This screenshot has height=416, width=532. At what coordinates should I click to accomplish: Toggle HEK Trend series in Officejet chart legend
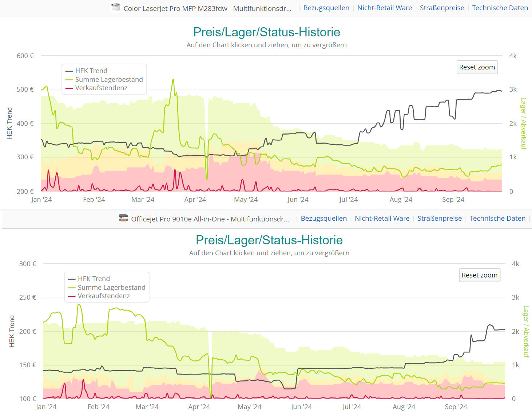click(89, 279)
